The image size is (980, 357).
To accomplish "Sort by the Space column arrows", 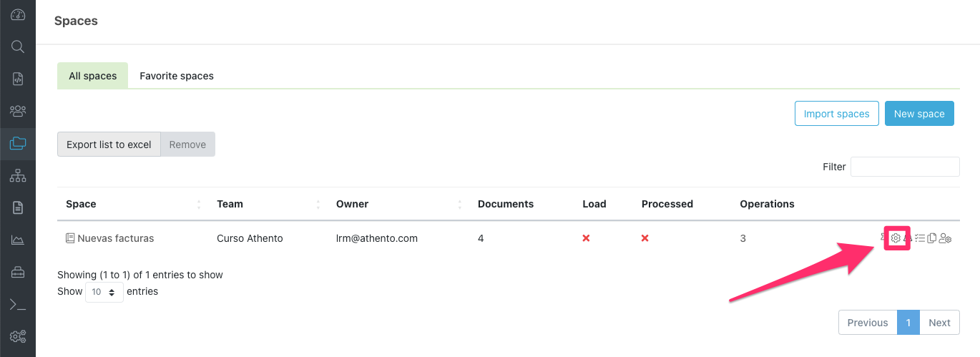I will coord(198,205).
